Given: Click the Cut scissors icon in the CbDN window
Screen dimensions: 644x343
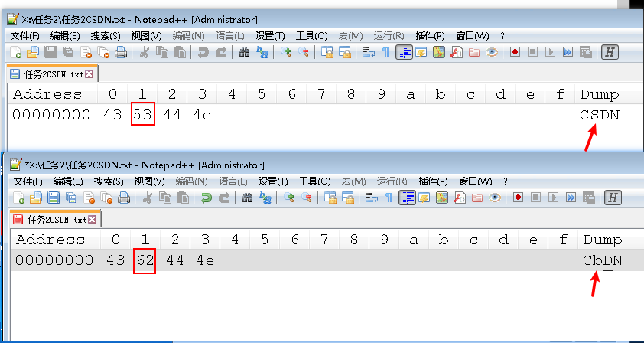Looking at the screenshot, I should [x=147, y=198].
